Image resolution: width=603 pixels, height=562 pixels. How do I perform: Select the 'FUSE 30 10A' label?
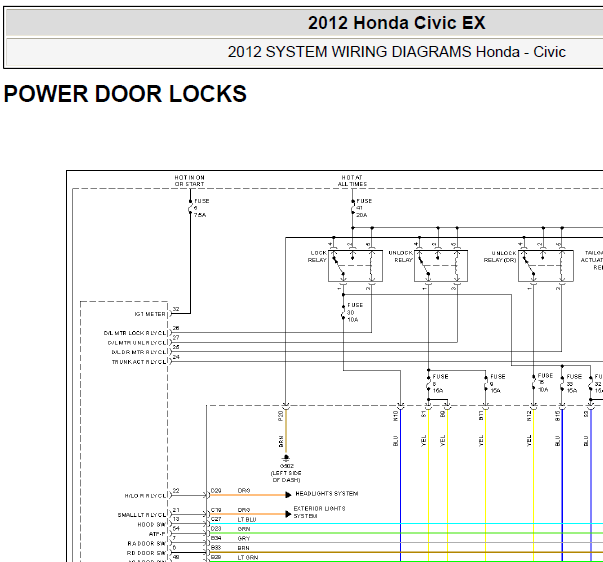pyautogui.click(x=355, y=312)
